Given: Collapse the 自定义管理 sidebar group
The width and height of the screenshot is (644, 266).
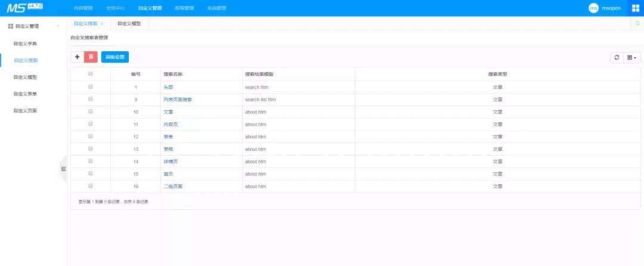Looking at the screenshot, I should pyautogui.click(x=57, y=26).
